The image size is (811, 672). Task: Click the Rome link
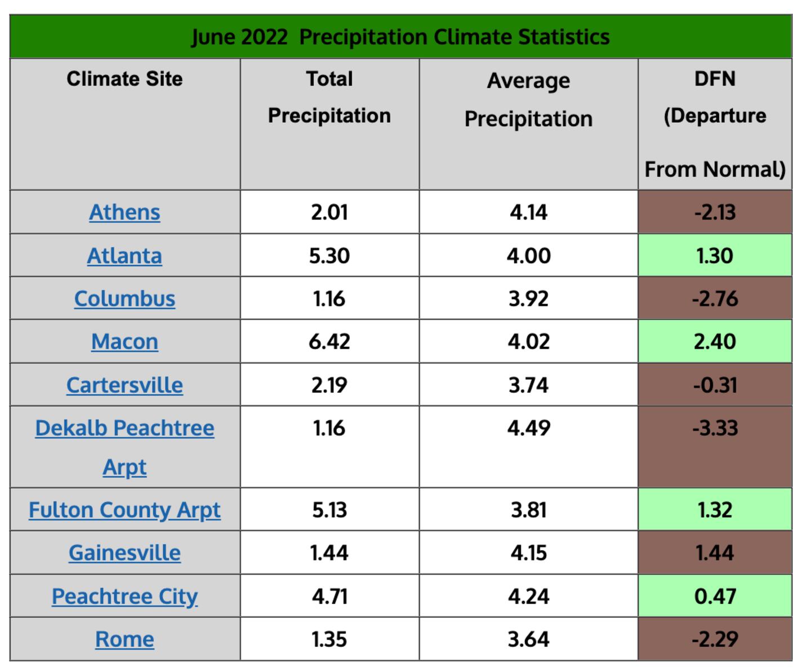pyautogui.click(x=124, y=639)
